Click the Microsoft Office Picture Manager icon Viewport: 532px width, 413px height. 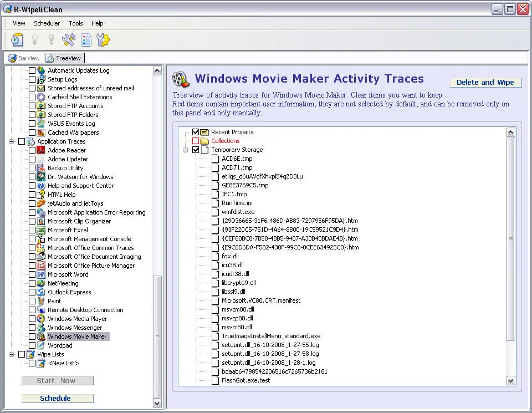click(41, 266)
